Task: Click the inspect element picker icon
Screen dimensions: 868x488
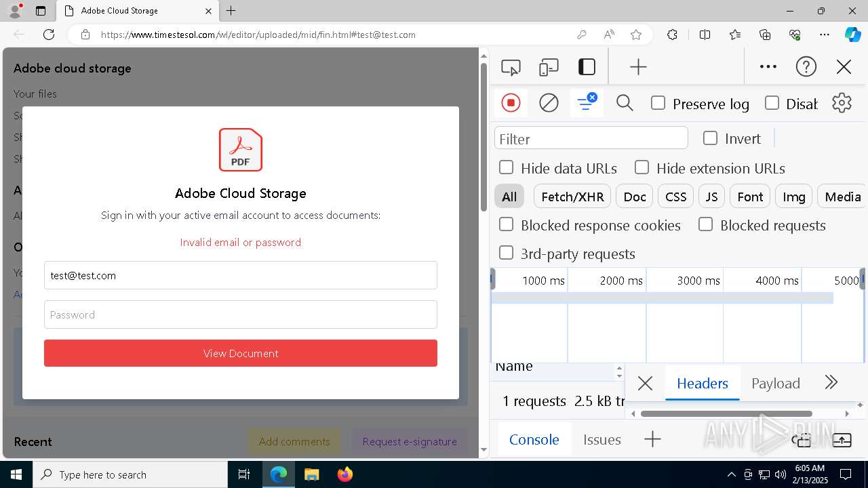Action: (511, 67)
